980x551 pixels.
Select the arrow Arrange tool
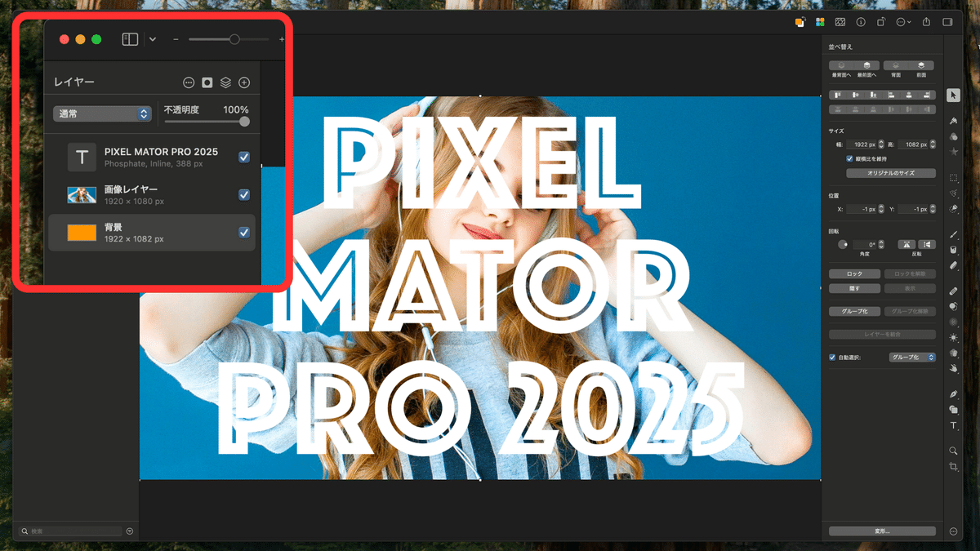point(953,95)
